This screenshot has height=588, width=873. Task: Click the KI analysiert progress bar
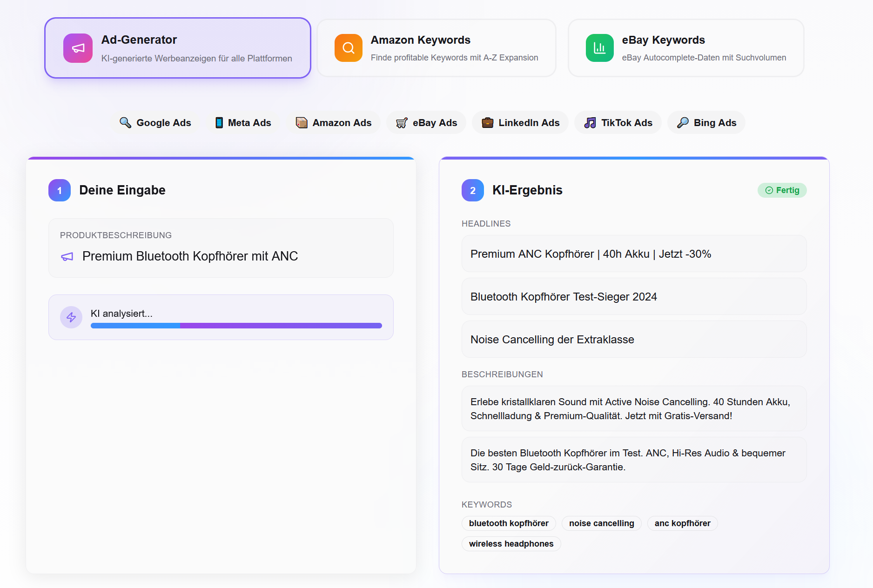coord(236,325)
